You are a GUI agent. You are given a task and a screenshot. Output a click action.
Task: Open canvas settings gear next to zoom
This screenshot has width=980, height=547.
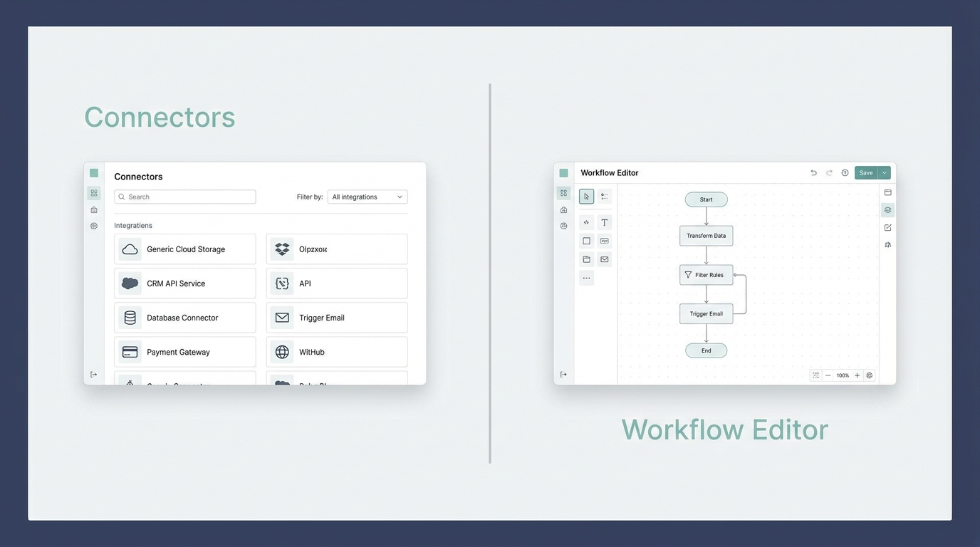pos(869,375)
